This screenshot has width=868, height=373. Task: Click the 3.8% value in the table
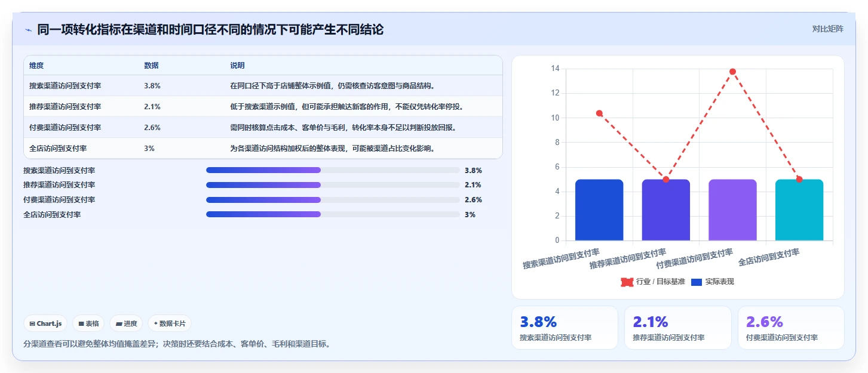(152, 86)
